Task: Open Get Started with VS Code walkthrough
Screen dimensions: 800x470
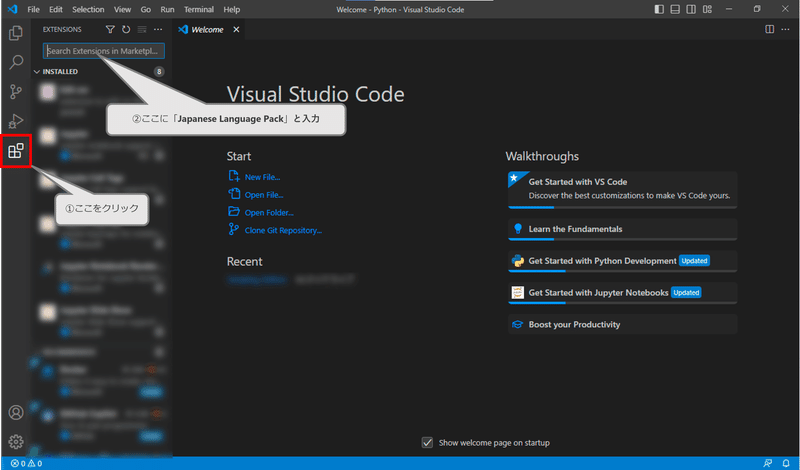Action: 622,189
